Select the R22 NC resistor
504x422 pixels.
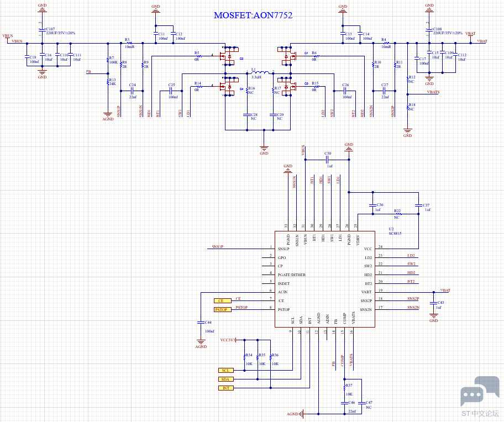396,214
